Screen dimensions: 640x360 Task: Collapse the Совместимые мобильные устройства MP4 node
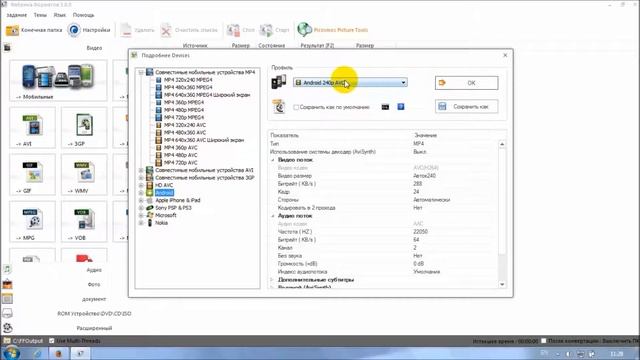pyautogui.click(x=141, y=72)
